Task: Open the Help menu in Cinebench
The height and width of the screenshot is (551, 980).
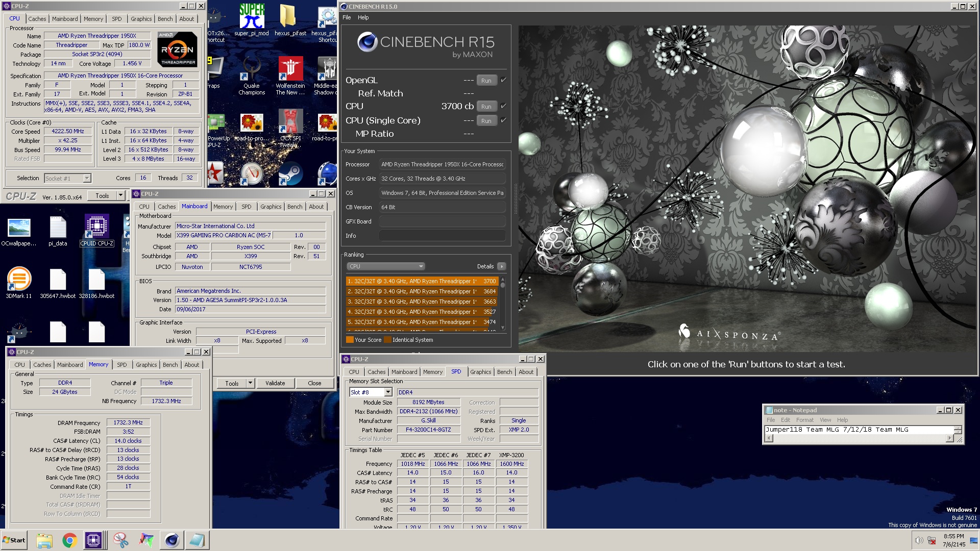Action: 363,17
